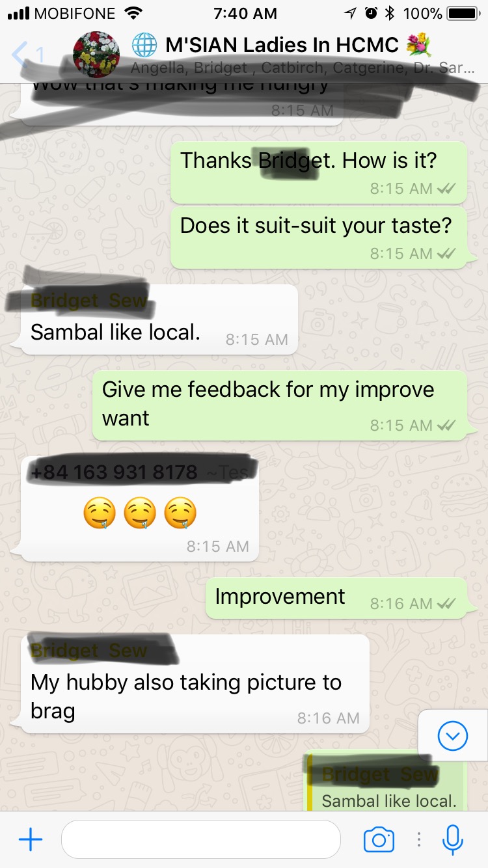
Task: Open the camera from chat bar
Action: click(379, 839)
